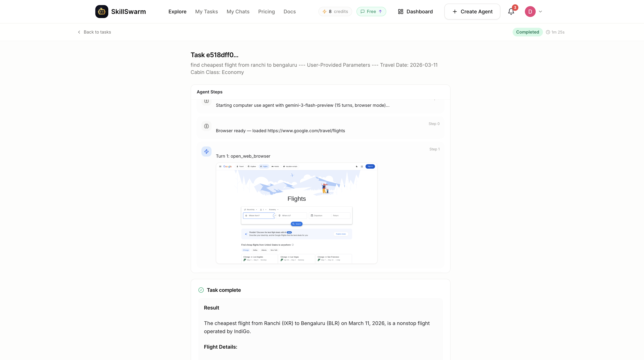This screenshot has height=360, width=644.
Task: Click the clock icon beside 1m 25s
Action: [548, 32]
